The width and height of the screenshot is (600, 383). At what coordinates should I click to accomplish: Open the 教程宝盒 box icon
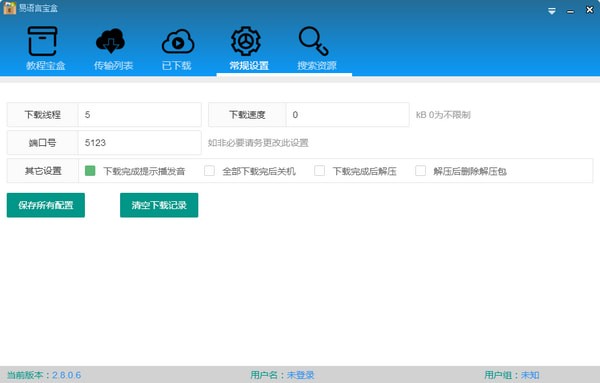(x=42, y=41)
